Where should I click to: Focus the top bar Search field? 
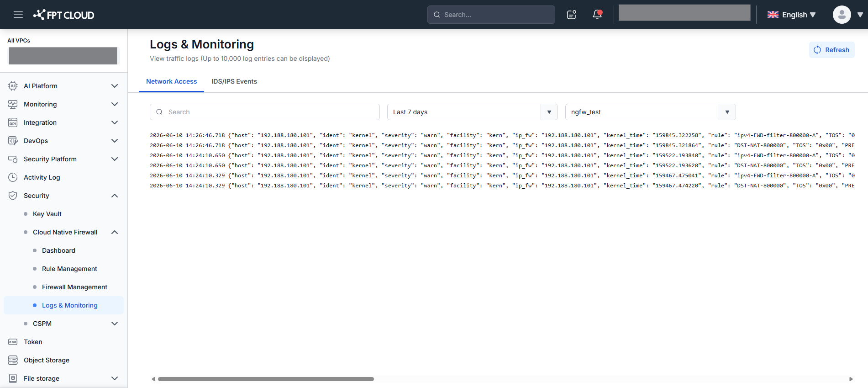pyautogui.click(x=491, y=15)
